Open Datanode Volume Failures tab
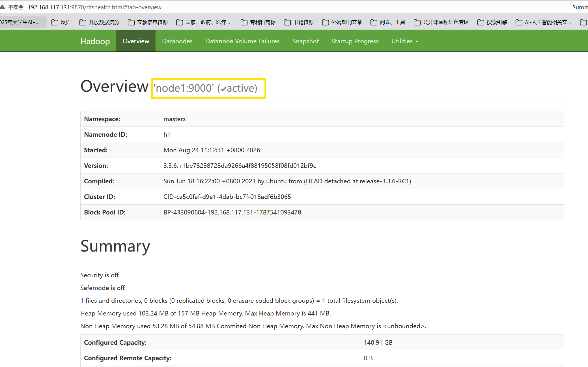588x367 pixels. [242, 41]
